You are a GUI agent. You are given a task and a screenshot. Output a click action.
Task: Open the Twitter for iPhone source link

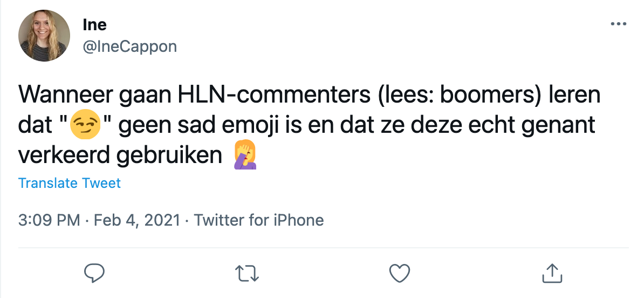(x=258, y=220)
